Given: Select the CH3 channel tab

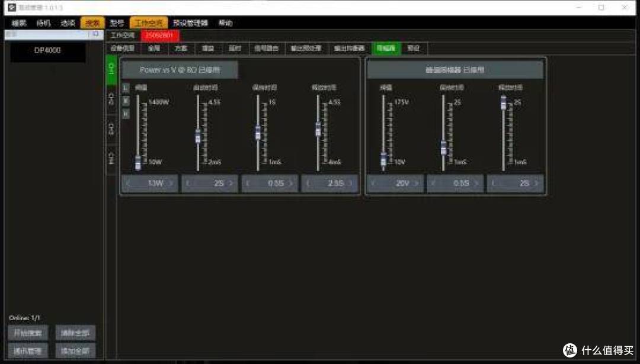Looking at the screenshot, I should tap(111, 129).
